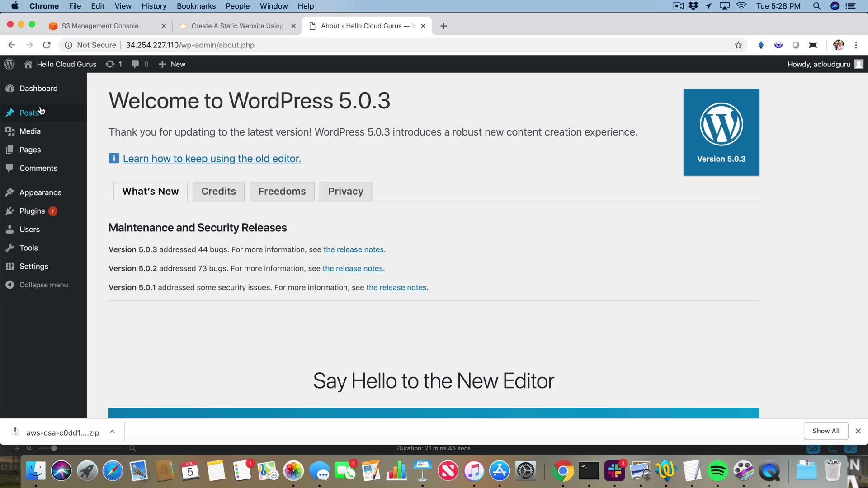Click the browser address bar URL
This screenshot has height=488, width=868.
click(x=190, y=45)
